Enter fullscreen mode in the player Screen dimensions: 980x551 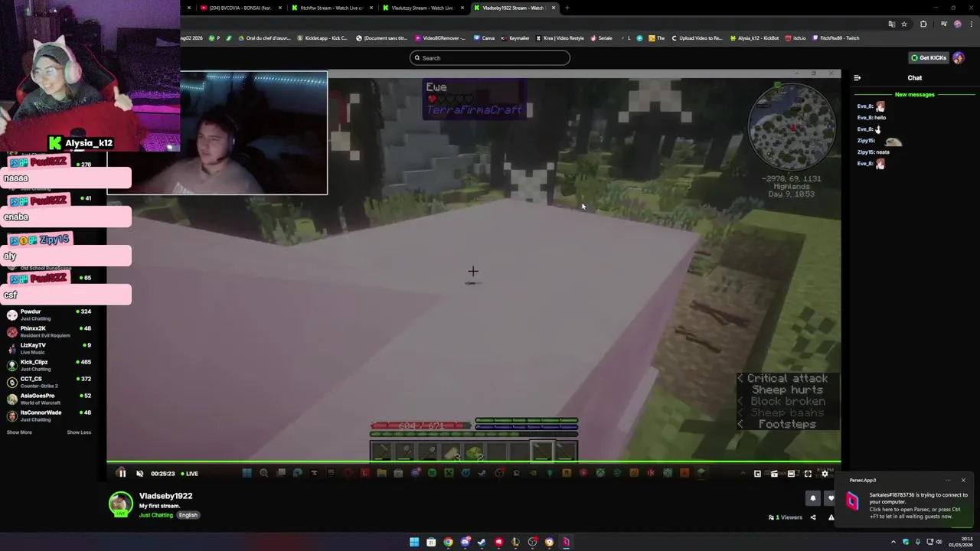(808, 474)
